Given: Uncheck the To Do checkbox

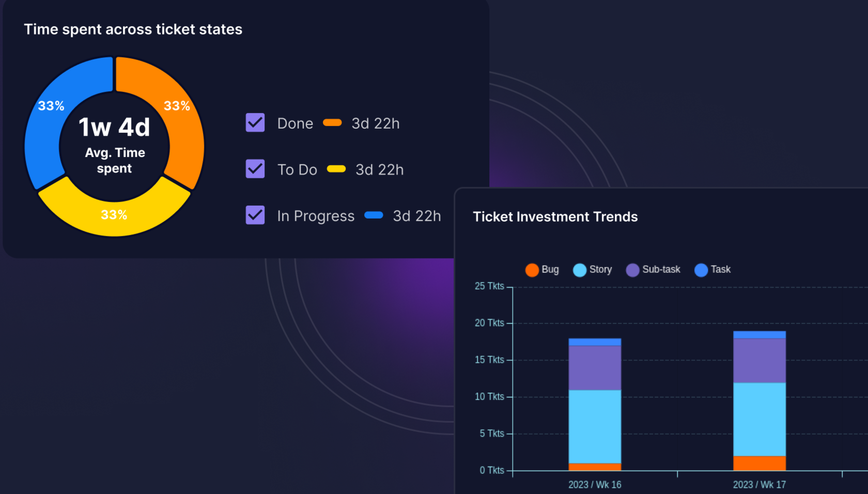Looking at the screenshot, I should point(255,169).
